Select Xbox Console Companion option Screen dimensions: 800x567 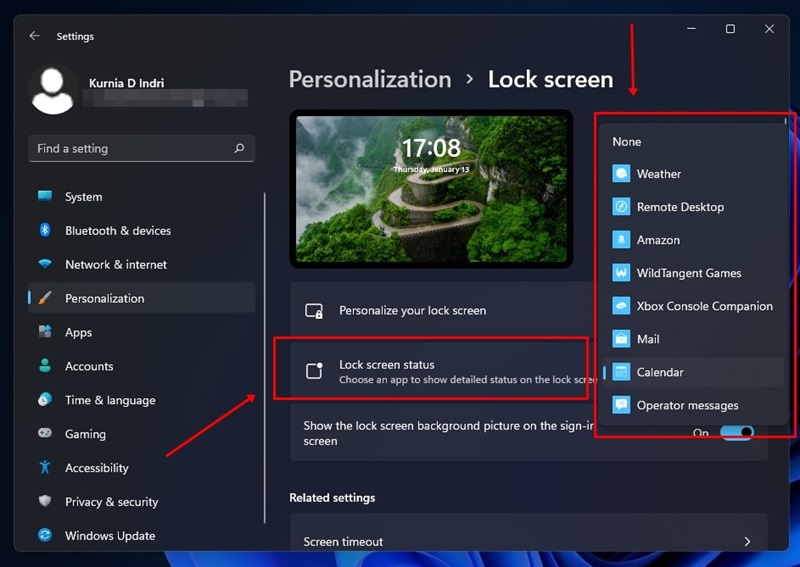[692, 306]
